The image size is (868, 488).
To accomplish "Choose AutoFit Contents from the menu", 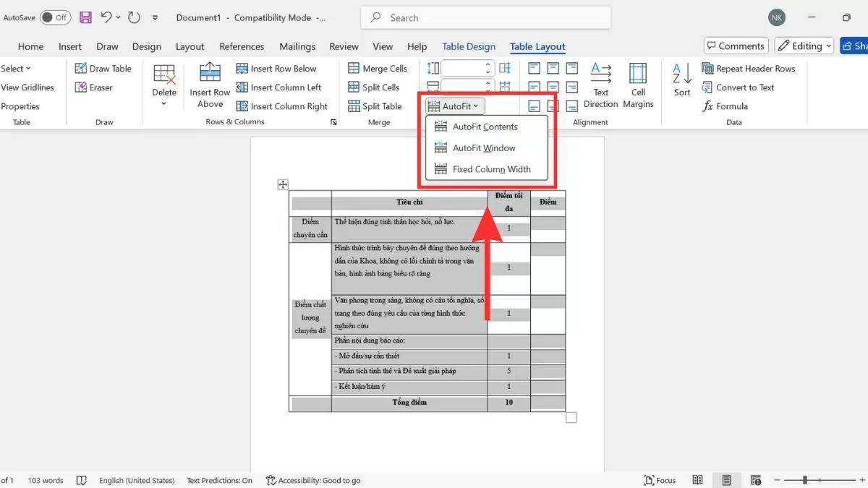I will pos(485,127).
